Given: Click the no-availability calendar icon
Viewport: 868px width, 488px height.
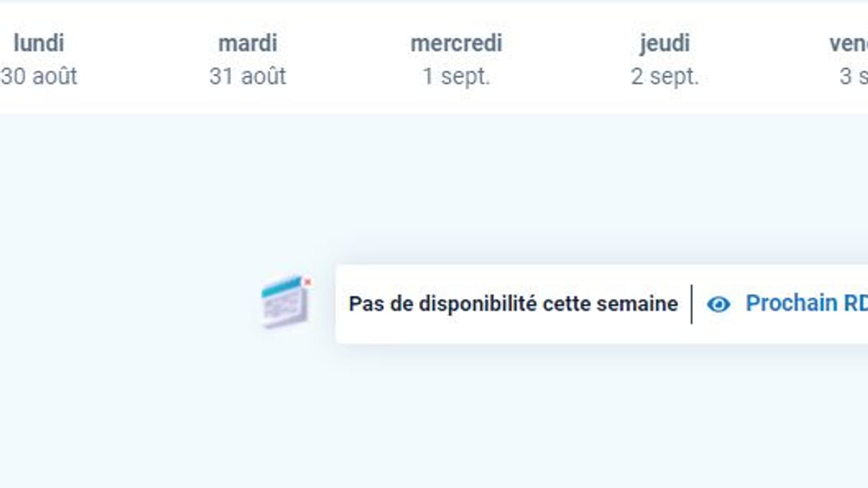Looking at the screenshot, I should [285, 303].
